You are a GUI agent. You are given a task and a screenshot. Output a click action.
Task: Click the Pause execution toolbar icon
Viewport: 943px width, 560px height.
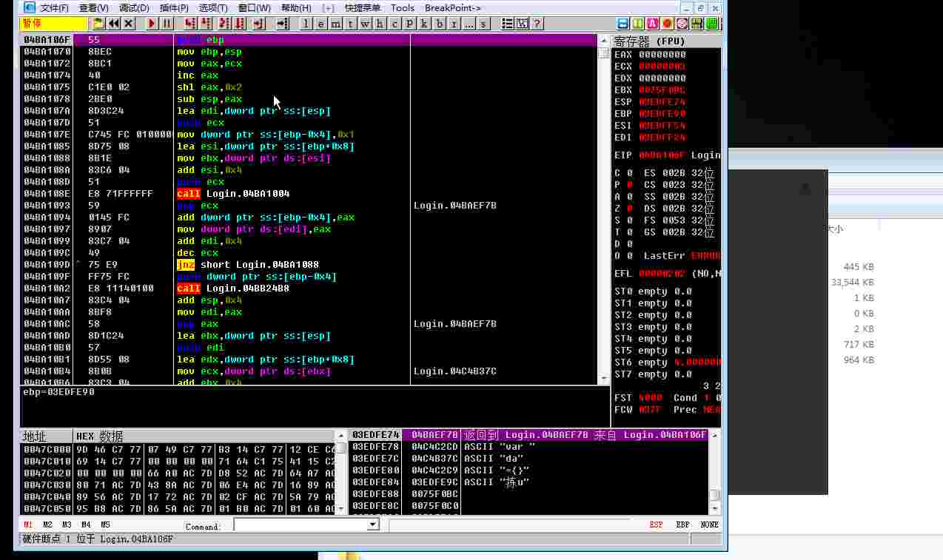coord(167,24)
